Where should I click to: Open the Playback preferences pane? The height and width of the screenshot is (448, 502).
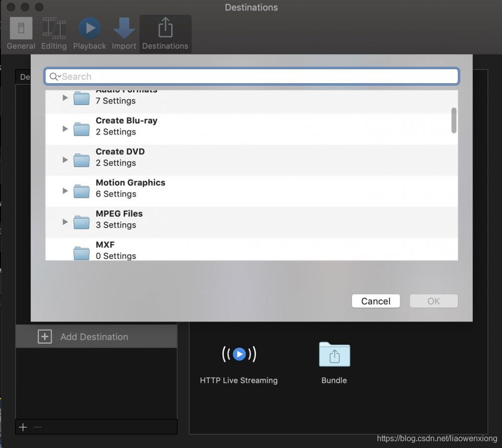(x=90, y=33)
